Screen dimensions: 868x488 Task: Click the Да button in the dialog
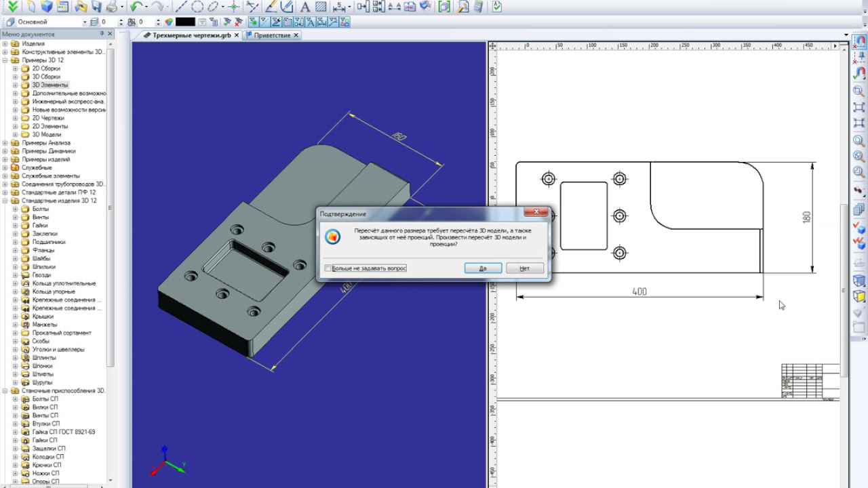pos(483,268)
